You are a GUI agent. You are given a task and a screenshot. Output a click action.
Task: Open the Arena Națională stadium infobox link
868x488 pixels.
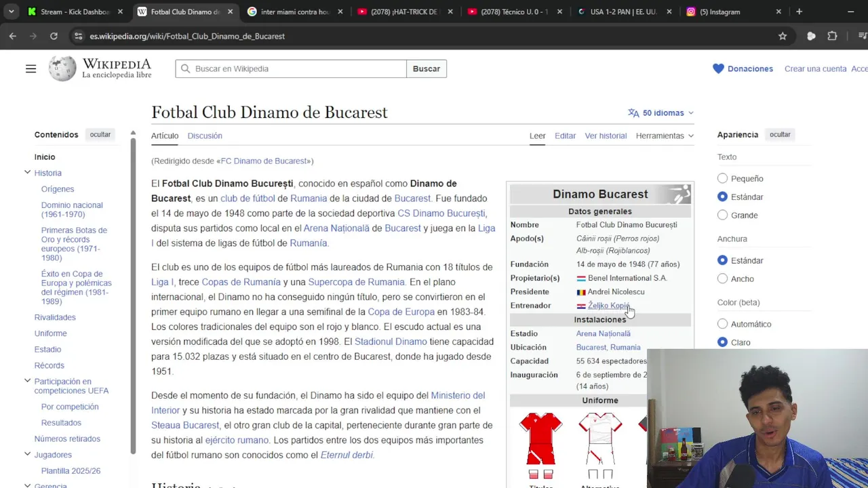pyautogui.click(x=603, y=333)
